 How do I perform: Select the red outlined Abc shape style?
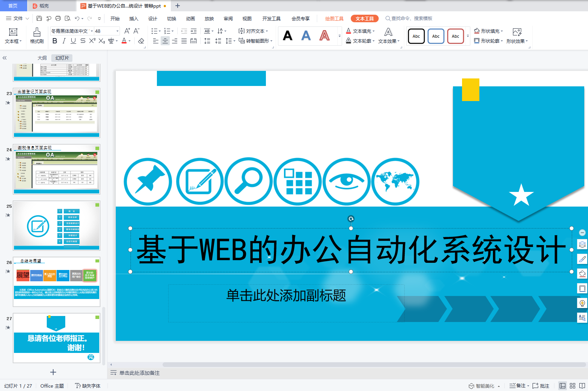click(456, 36)
